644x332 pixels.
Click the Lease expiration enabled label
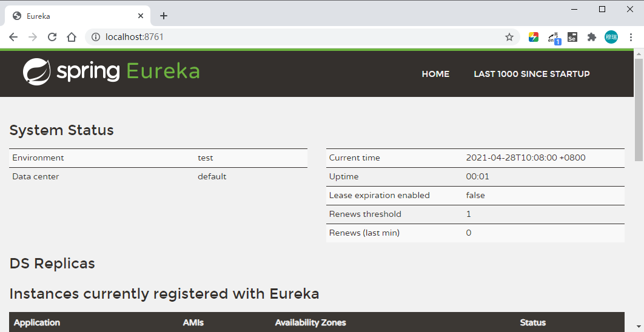(380, 195)
